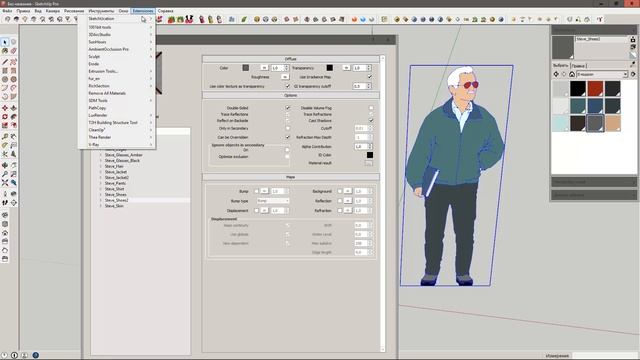Image resolution: width=640 pixels, height=360 pixels.
Task: Enable the Bump map checkbox
Action: coord(256,191)
